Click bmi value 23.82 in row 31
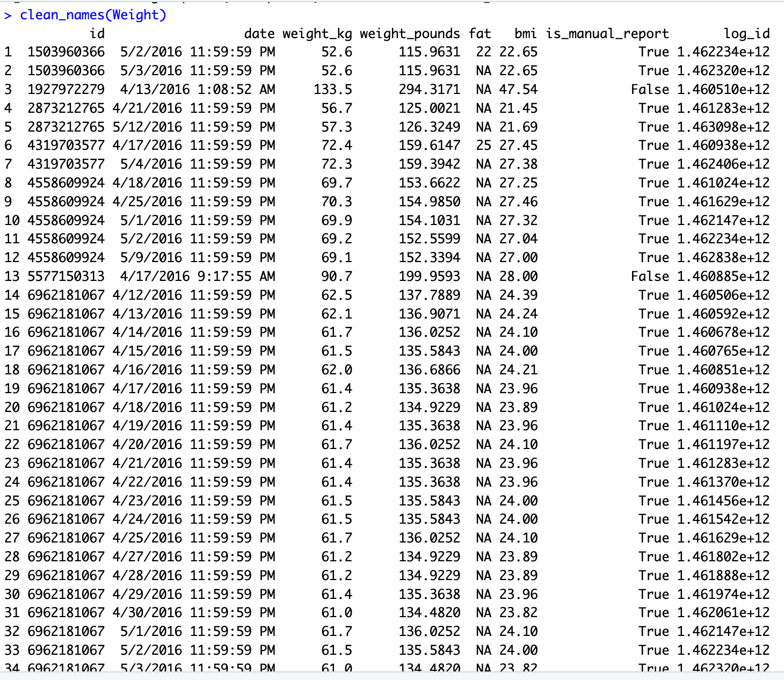Viewport: 784px width, 680px height. click(518, 612)
